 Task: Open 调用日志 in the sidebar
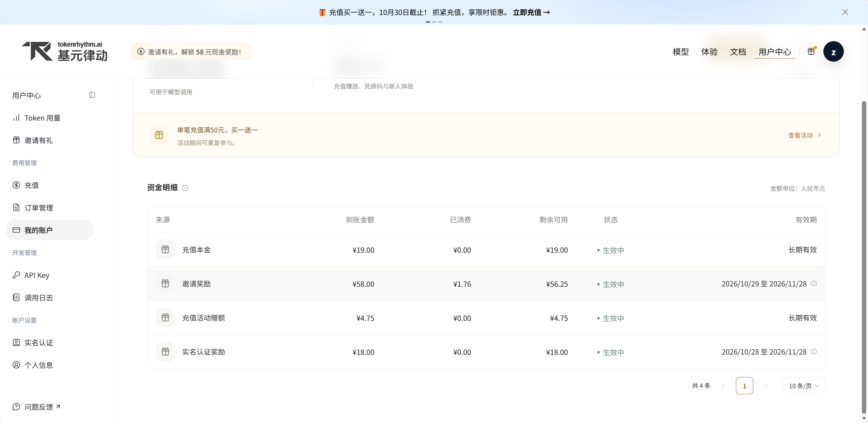pos(49,298)
